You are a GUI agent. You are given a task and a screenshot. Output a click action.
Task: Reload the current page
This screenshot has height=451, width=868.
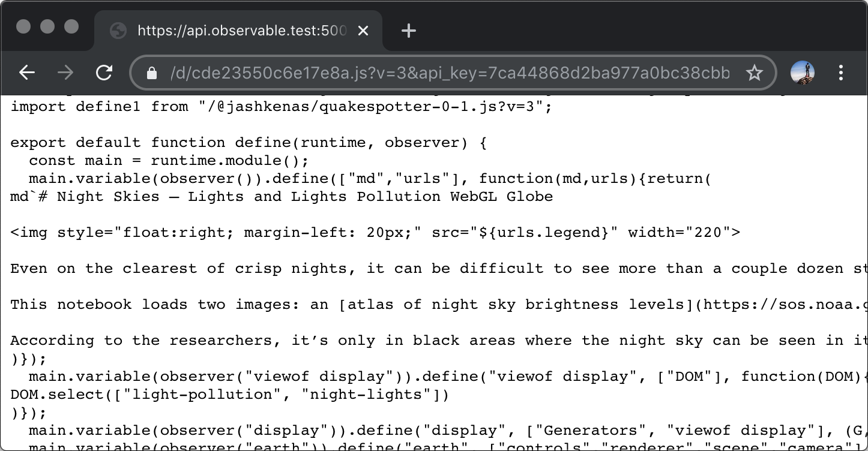point(104,72)
